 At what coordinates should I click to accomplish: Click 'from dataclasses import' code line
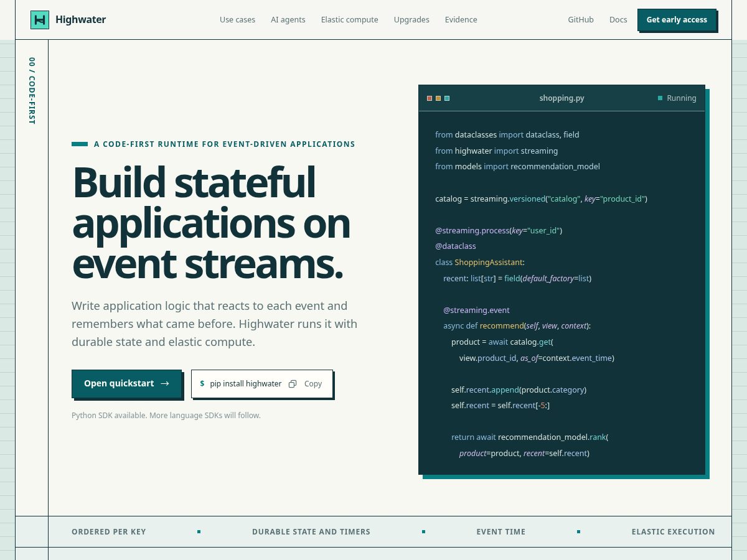click(x=507, y=135)
